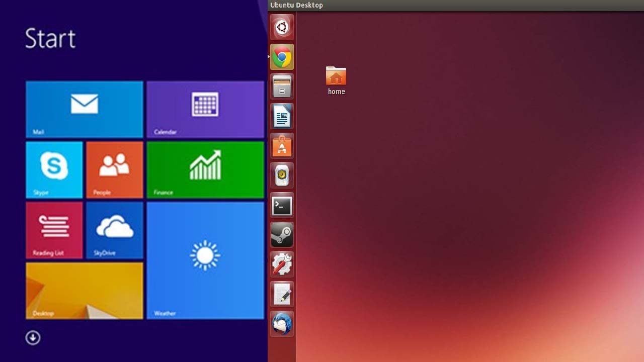
Task: Open the Weather tile
Action: tap(205, 260)
